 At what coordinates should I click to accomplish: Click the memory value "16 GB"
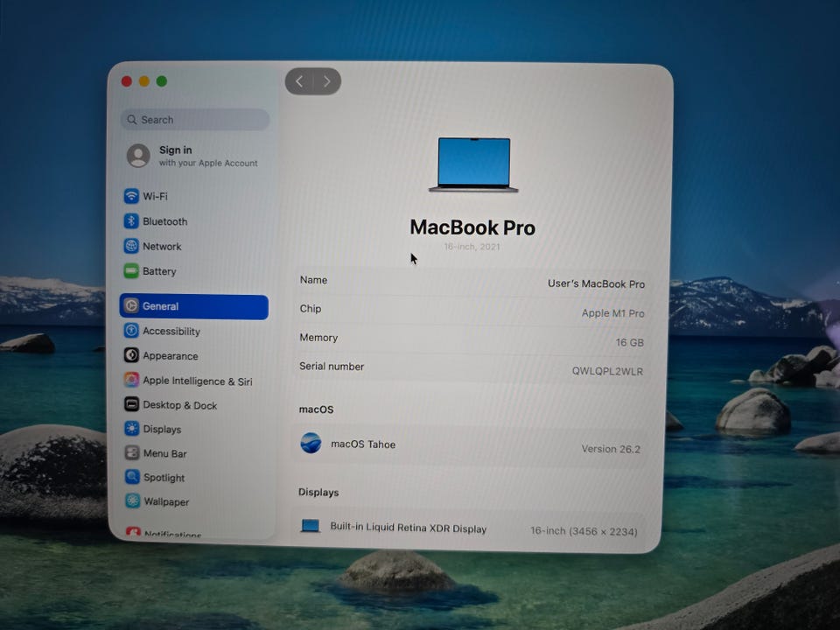point(629,342)
